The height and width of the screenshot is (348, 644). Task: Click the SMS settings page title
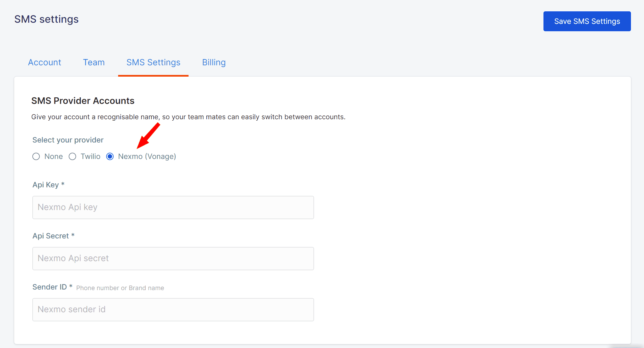coord(46,19)
